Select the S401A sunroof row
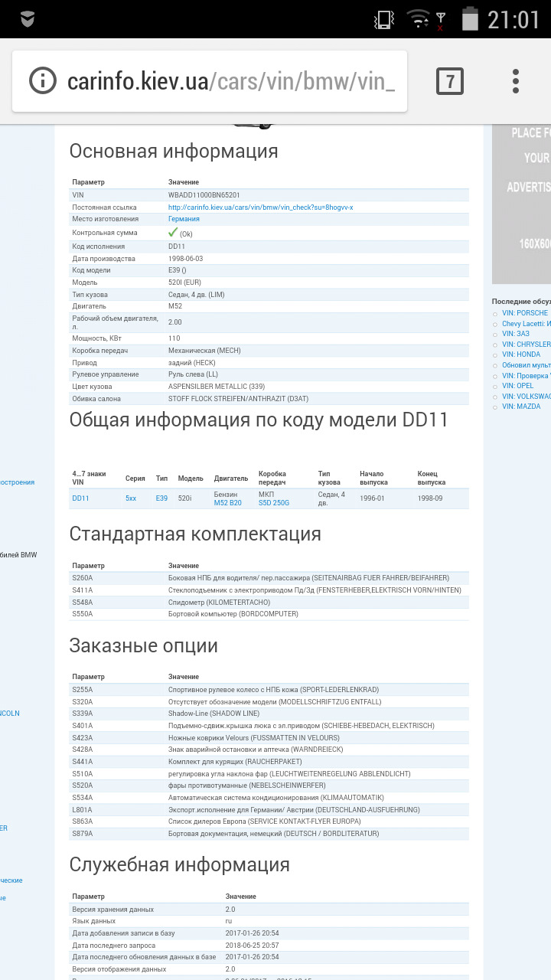The image size is (551, 980). (x=269, y=726)
